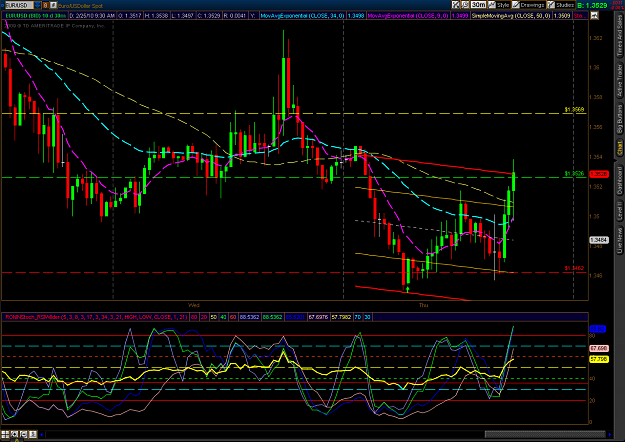Image resolution: width=625 pixels, height=442 pixels.
Task: Click the green up arrow marker below Thursday low
Action: pos(407,289)
